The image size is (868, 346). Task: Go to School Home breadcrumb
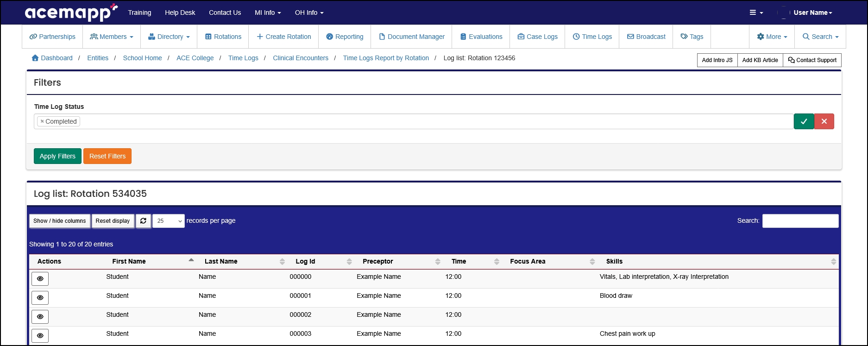(x=143, y=58)
